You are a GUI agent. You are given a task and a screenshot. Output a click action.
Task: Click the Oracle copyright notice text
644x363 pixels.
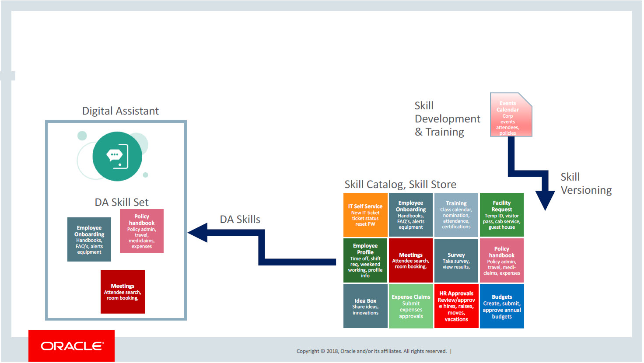371,351
